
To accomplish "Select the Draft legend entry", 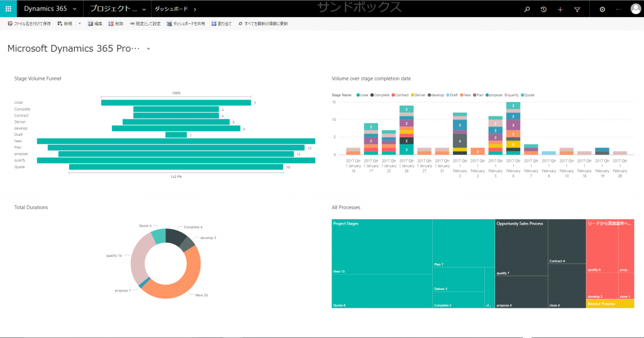I will pyautogui.click(x=452, y=95).
